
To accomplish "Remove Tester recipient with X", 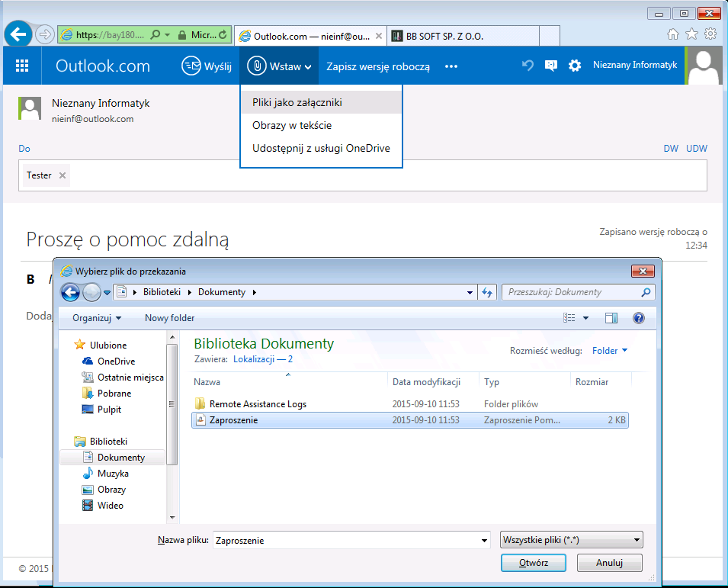I will point(63,175).
